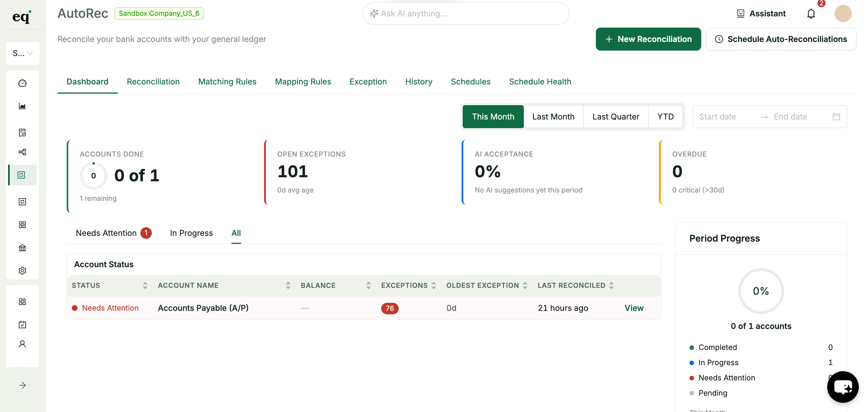Viewport: 868px width, 412px height.
Task: Select the highlighted AutoRec reconciliation sidebar icon
Action: 22,175
